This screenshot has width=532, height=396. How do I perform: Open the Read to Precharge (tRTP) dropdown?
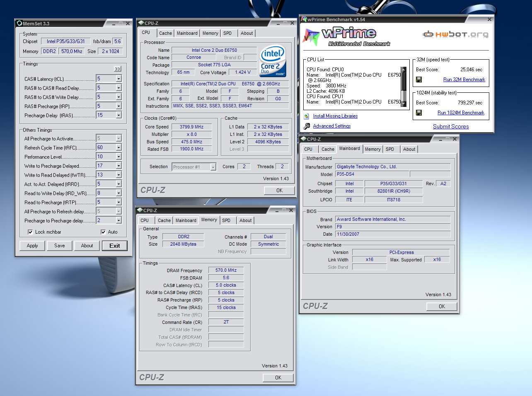coord(118,202)
